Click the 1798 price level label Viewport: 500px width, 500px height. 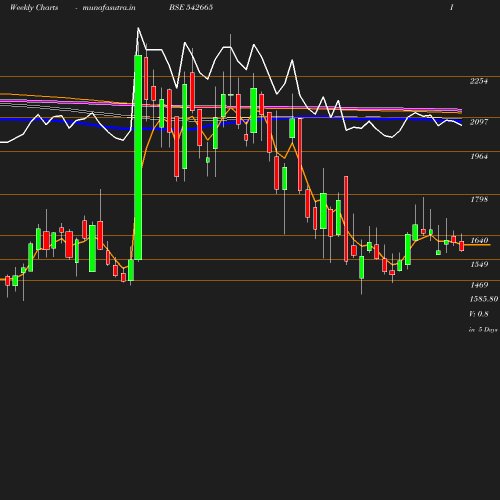(x=479, y=199)
